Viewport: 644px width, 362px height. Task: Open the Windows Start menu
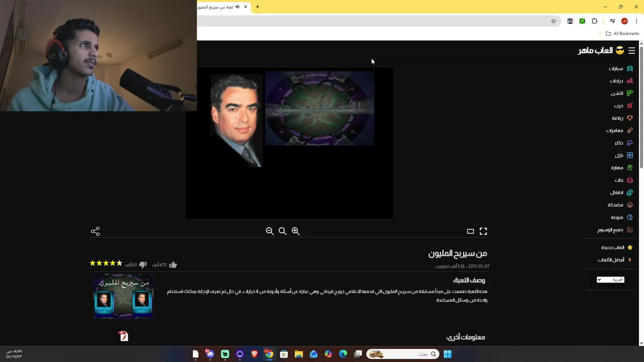[x=447, y=354]
